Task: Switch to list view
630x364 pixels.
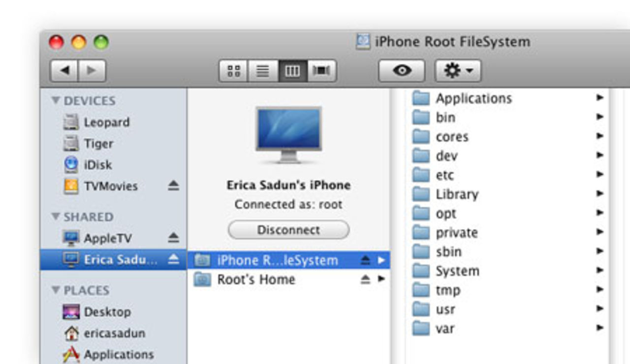Action: pos(263,70)
